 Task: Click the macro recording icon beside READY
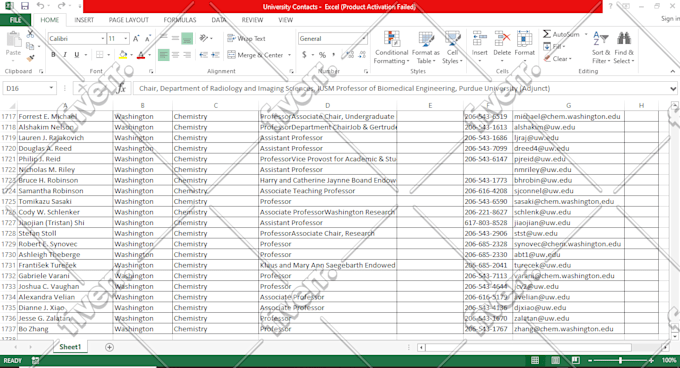pos(35,361)
